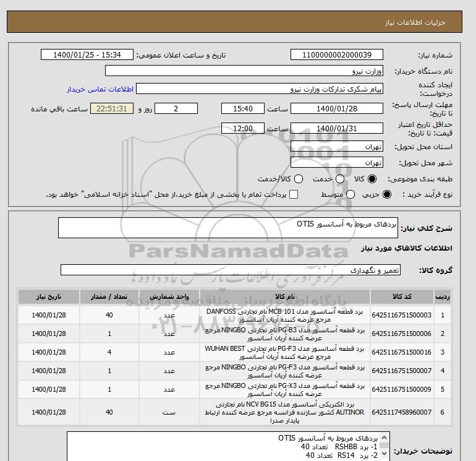Click the PG-F3 WUHAN BEST item name
The width and height of the screenshot is (476, 461).
pyautogui.click(x=285, y=353)
